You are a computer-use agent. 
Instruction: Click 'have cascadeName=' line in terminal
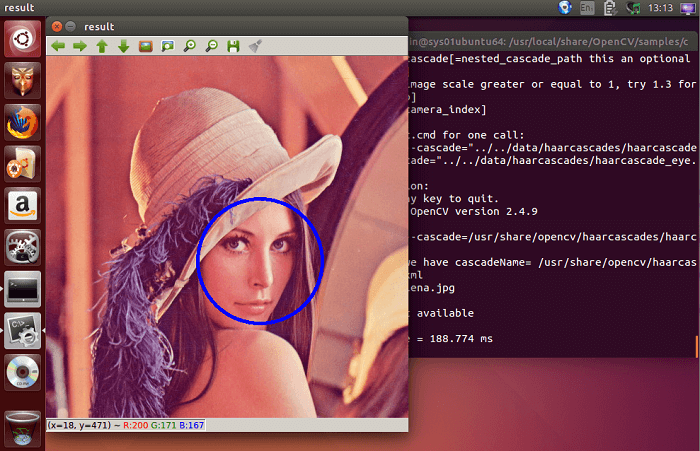click(477, 262)
